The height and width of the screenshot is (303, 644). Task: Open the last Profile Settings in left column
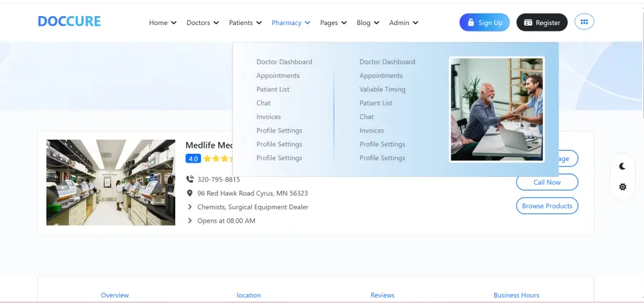[x=279, y=158]
